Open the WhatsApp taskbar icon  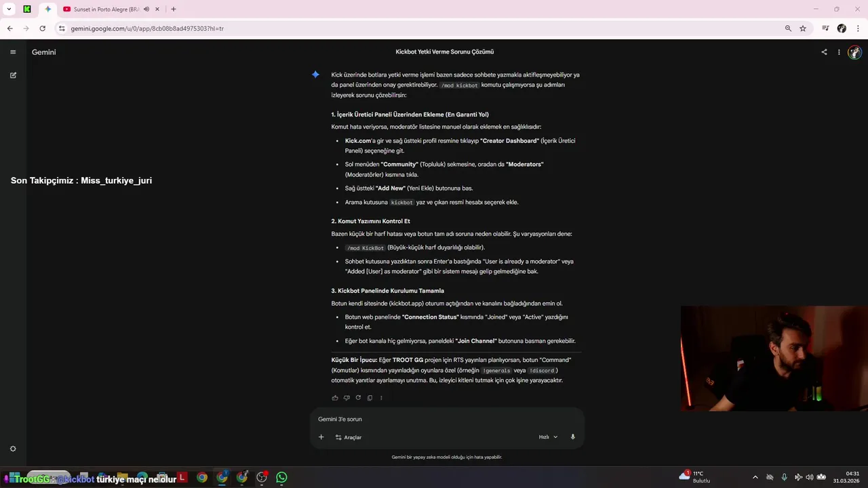281,478
